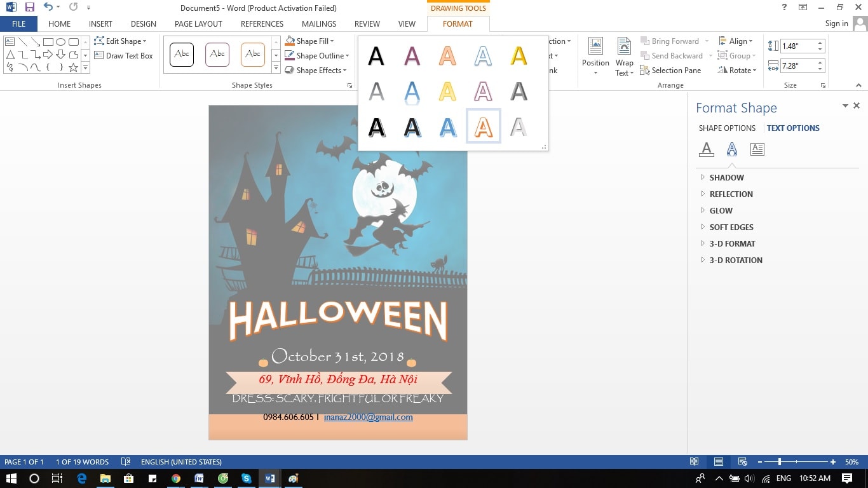Expand the 3-D Rotation section
Image resolution: width=868 pixels, height=488 pixels.
click(735, 261)
